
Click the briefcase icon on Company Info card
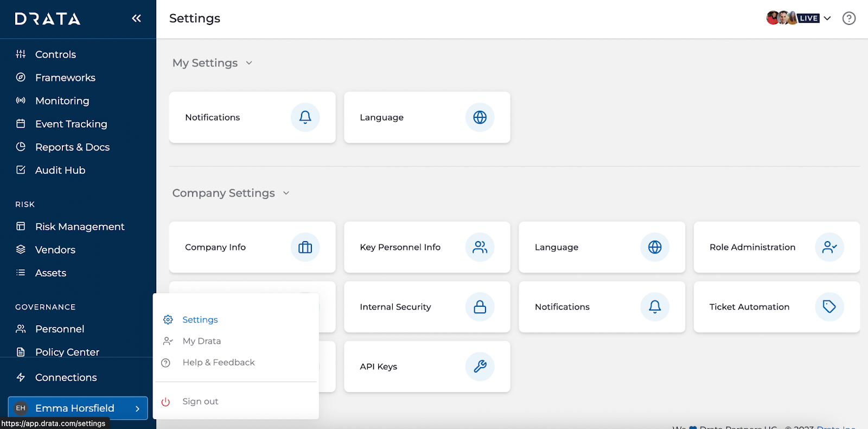coord(305,247)
